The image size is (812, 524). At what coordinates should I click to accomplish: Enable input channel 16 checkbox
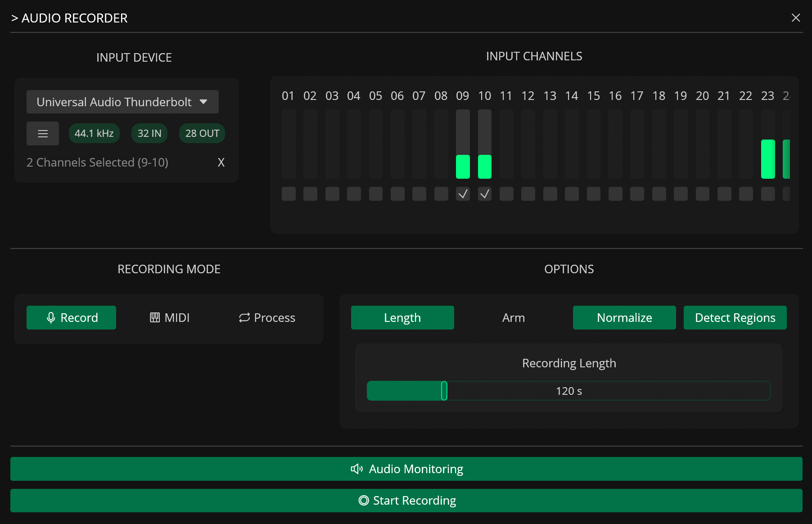(x=615, y=194)
